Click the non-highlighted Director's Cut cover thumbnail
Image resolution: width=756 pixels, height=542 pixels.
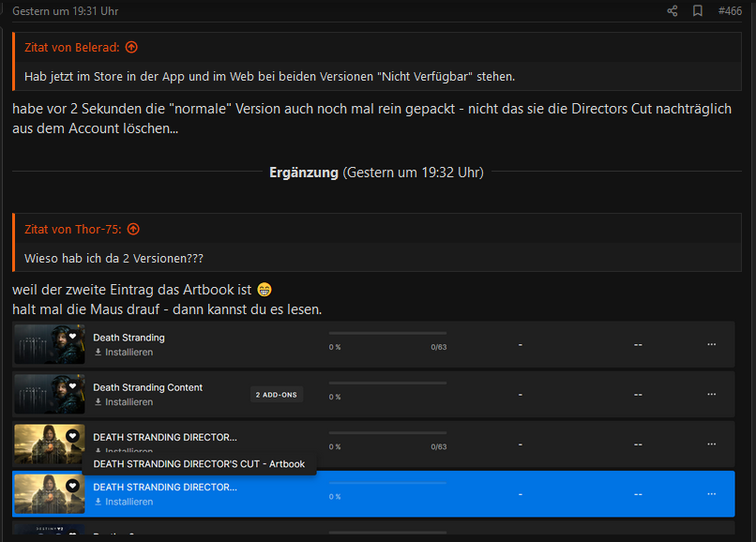tap(50, 444)
